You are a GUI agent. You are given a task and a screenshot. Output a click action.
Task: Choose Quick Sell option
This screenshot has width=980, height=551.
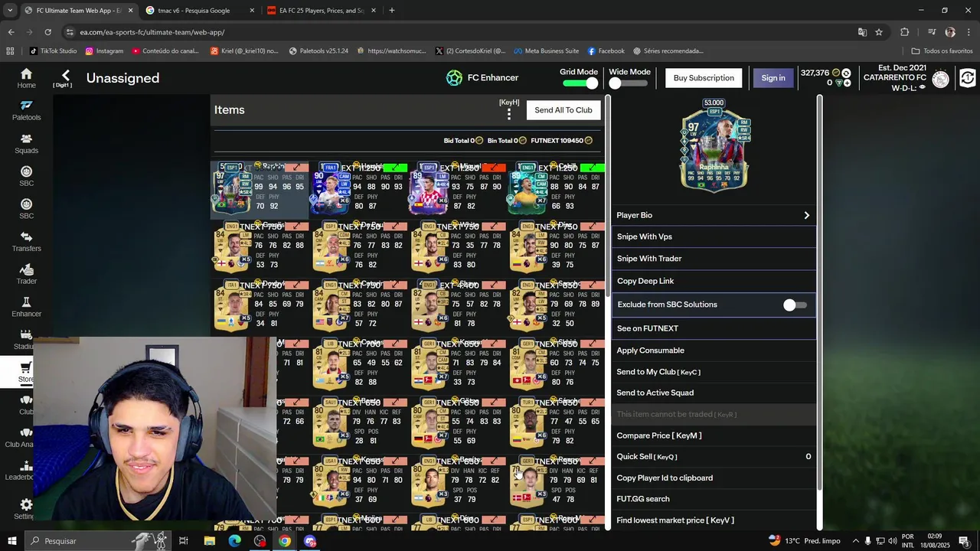[x=714, y=457]
